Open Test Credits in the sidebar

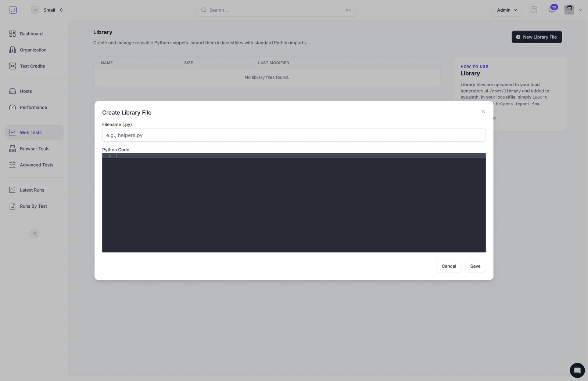[32, 66]
